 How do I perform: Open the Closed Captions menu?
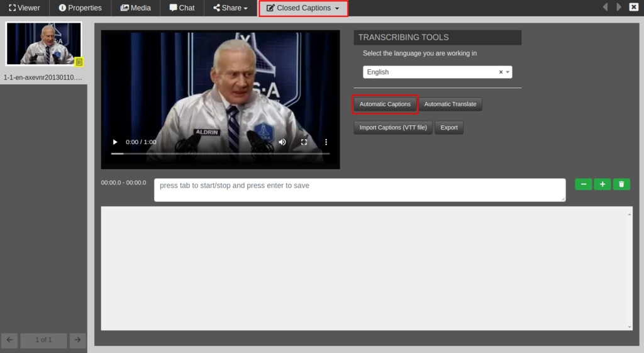point(304,8)
